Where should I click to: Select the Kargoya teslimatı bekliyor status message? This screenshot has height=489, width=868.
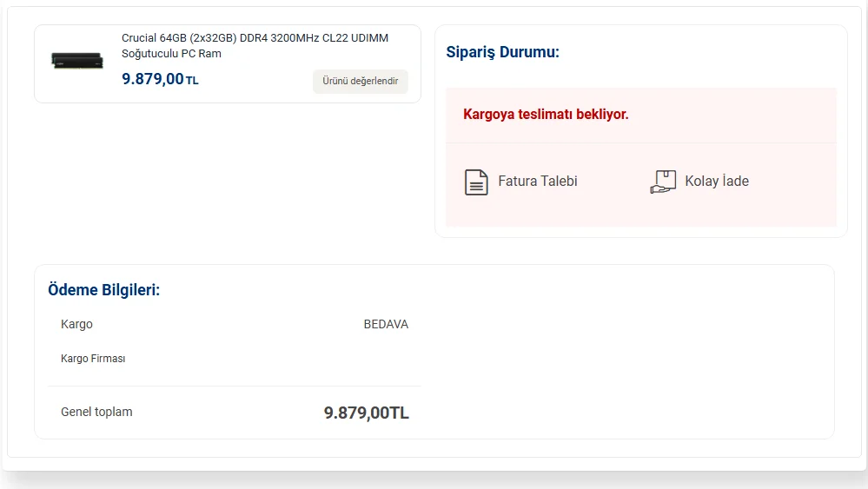[x=546, y=114]
